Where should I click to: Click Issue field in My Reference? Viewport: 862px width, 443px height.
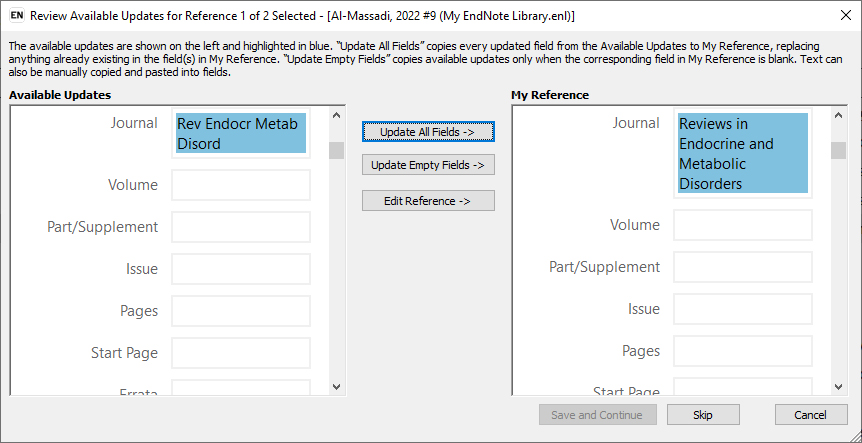[743, 309]
